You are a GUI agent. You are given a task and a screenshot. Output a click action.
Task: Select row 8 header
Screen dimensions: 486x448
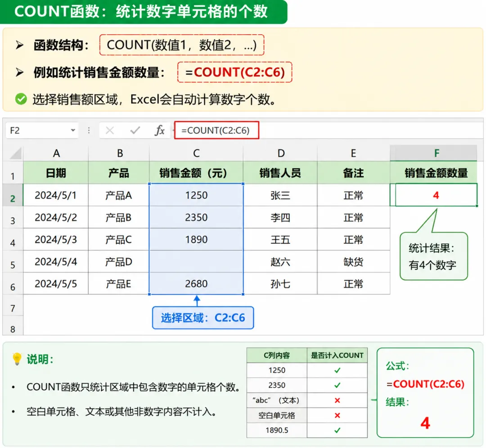point(13,326)
